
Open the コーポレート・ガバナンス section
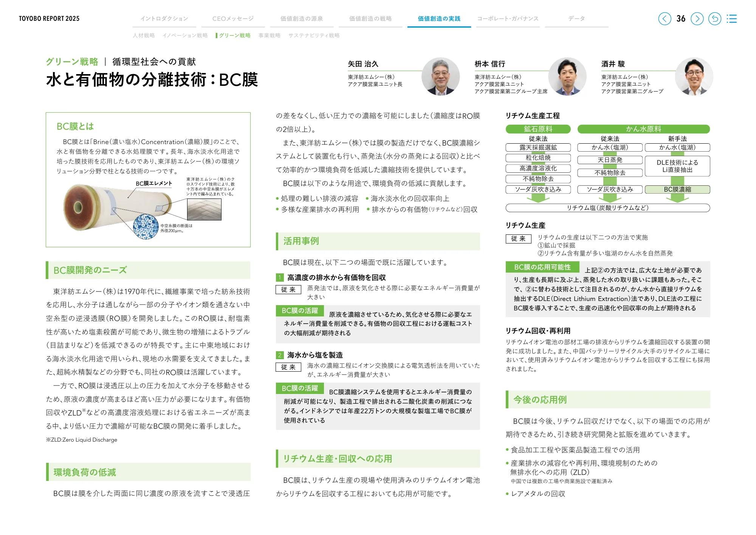click(x=508, y=17)
